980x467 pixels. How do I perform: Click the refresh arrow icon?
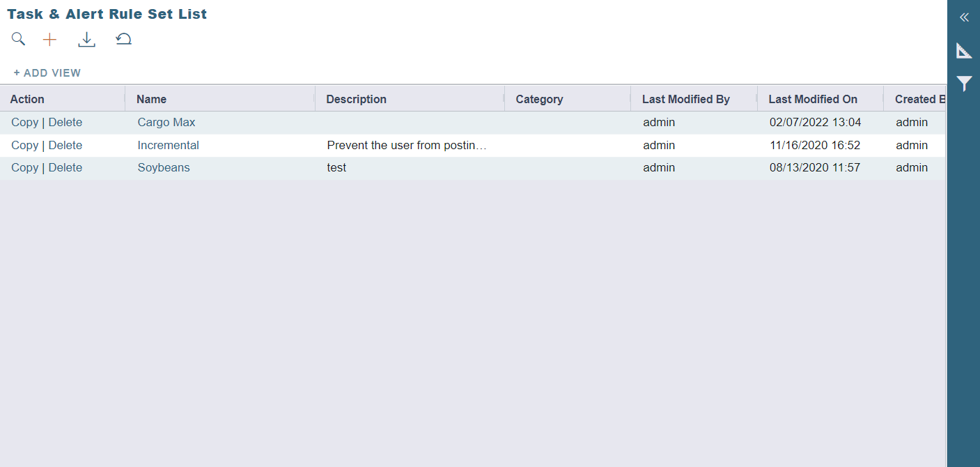[124, 39]
